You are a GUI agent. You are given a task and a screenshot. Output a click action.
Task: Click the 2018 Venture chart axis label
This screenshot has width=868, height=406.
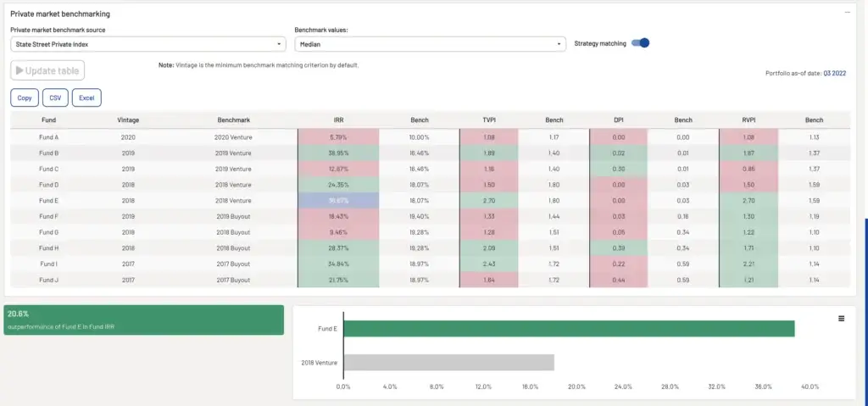click(320, 363)
